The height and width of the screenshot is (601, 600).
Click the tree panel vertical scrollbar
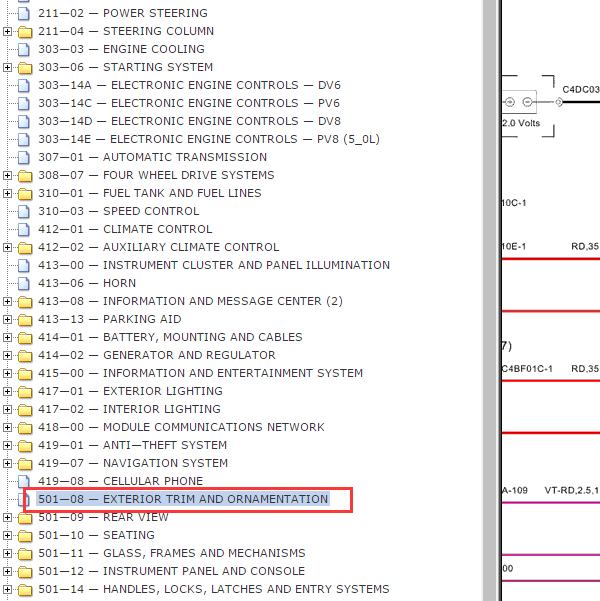(490, 300)
